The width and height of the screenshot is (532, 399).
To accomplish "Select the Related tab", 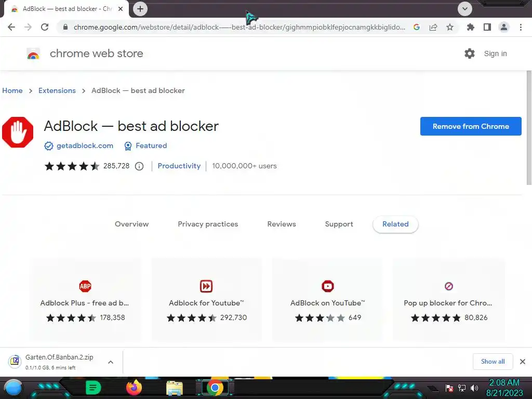I will [395, 224].
